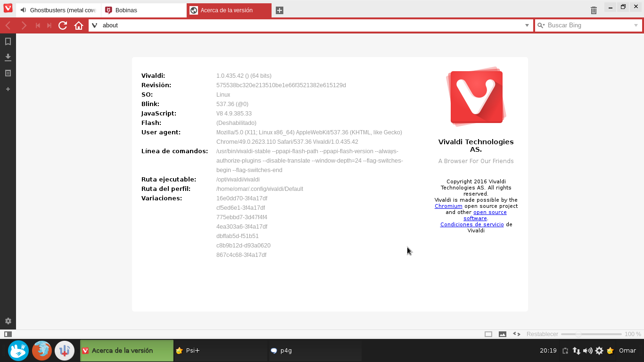Open the Downloads panel in sidebar
Viewport: 644px width, 362px height.
8,58
